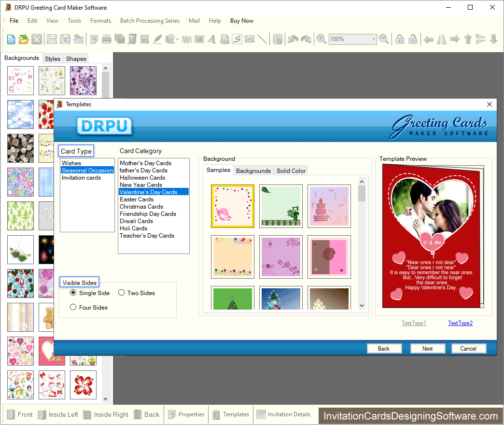The image size is (504, 425).
Task: Click the Move Left arrow icon
Action: [x=429, y=39]
